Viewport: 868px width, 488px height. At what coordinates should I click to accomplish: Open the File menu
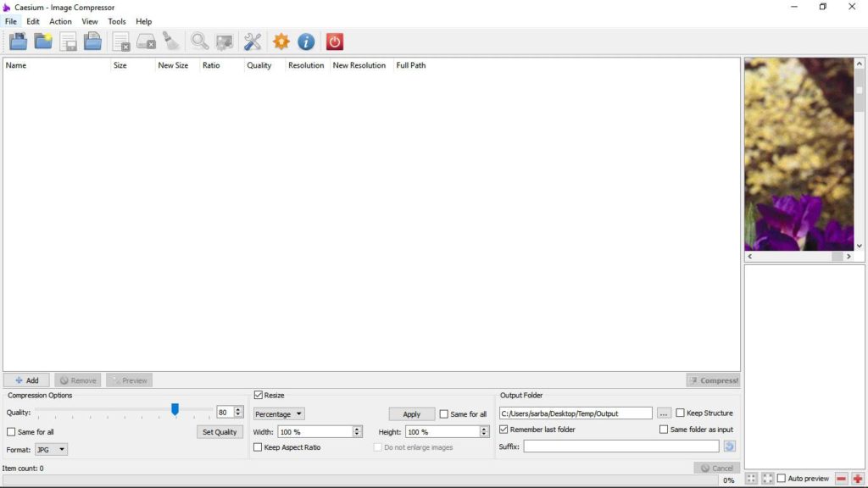[10, 21]
